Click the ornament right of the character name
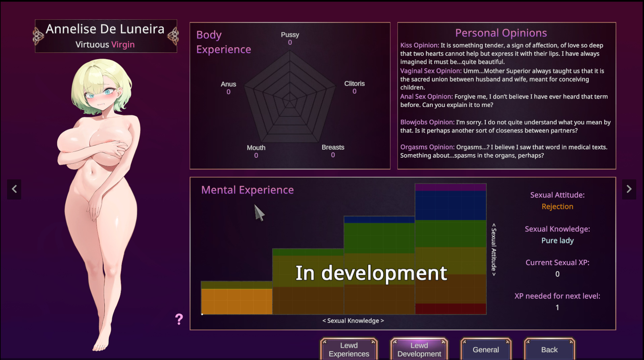The width and height of the screenshot is (644, 360). click(x=173, y=36)
